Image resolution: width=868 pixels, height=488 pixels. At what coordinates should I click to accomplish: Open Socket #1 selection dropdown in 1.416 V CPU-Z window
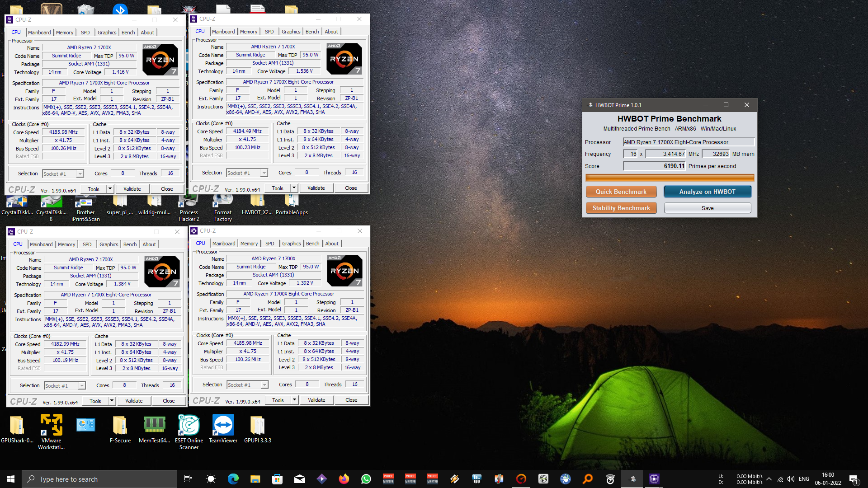pyautogui.click(x=63, y=174)
